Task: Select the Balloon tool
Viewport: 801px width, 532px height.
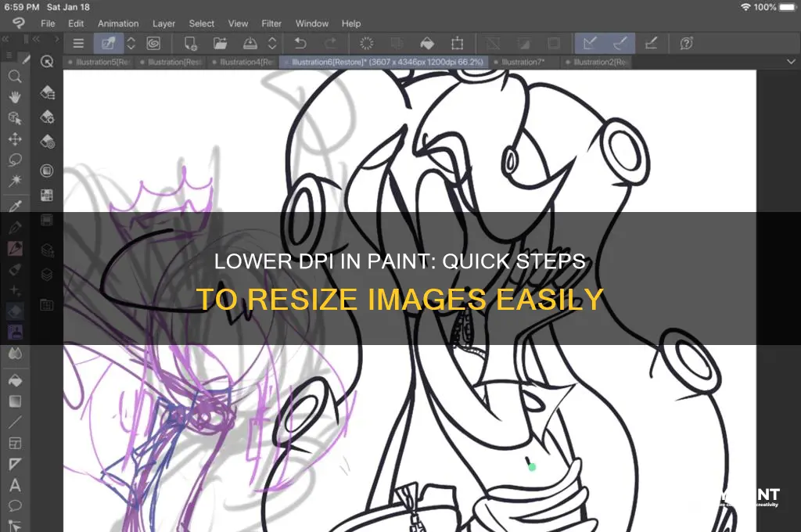Action: (x=15, y=506)
